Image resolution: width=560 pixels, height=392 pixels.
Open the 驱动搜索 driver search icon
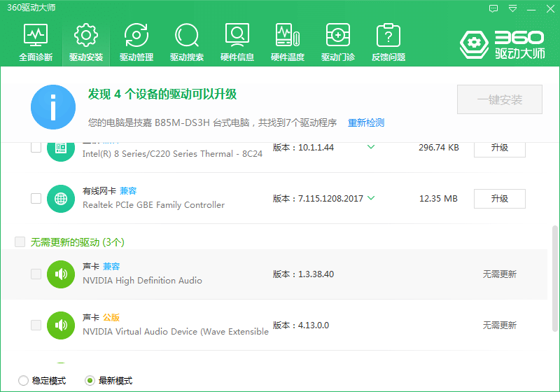pyautogui.click(x=187, y=42)
